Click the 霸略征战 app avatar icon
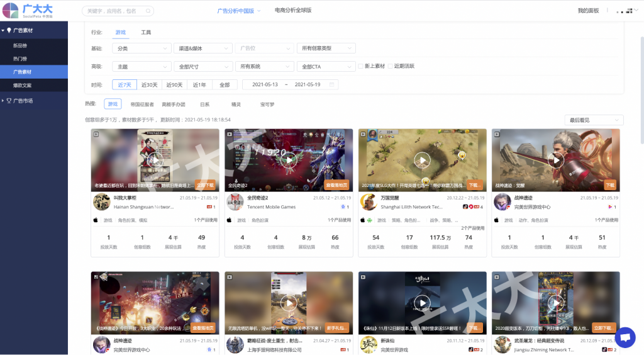Screen dimensions: 644x355 click(x=235, y=345)
